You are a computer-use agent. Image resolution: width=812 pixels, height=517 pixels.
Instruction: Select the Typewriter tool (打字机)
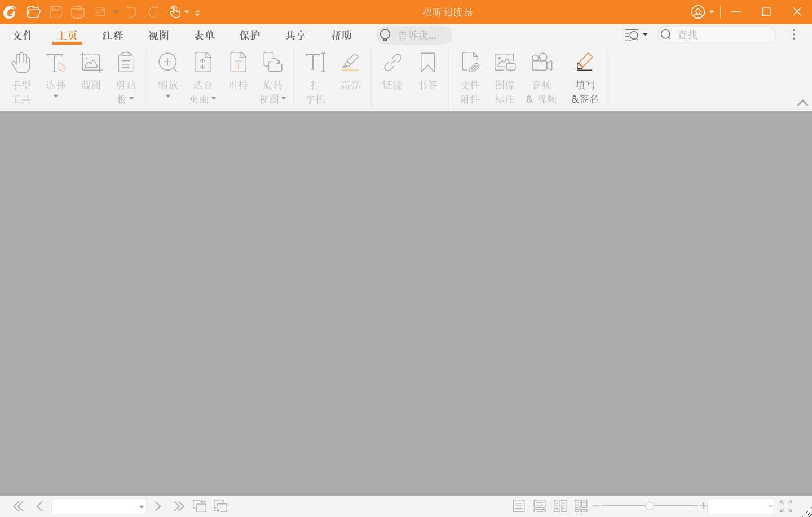[315, 78]
